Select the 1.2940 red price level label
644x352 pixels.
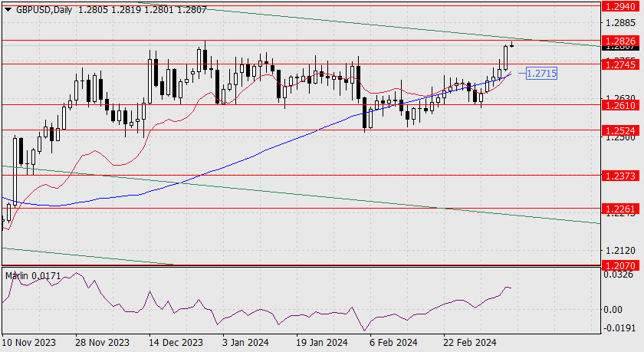pos(620,6)
